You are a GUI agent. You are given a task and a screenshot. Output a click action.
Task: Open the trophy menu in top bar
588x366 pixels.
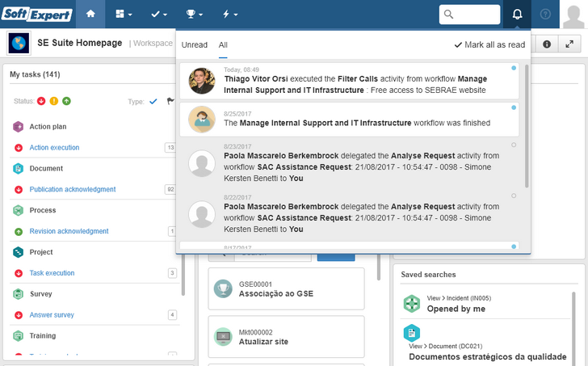coord(194,15)
